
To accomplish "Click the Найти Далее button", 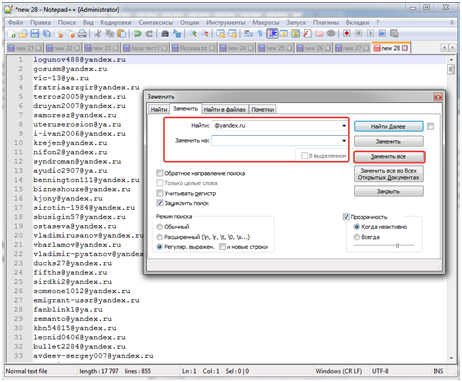I will pos(389,126).
